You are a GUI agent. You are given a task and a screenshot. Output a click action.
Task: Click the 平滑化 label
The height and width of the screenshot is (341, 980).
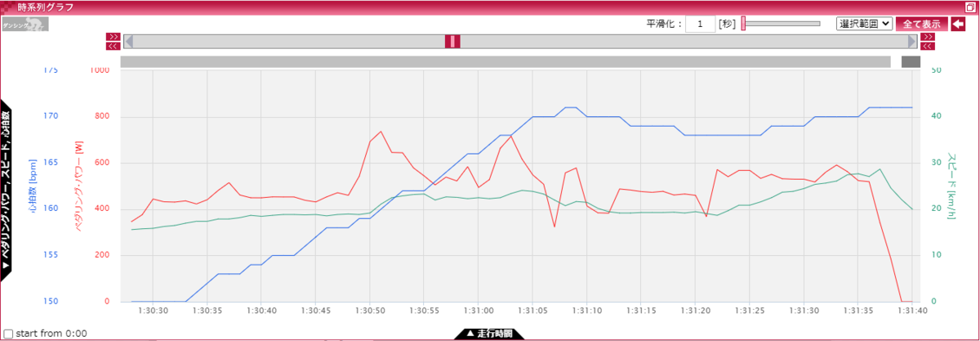pyautogui.click(x=665, y=24)
